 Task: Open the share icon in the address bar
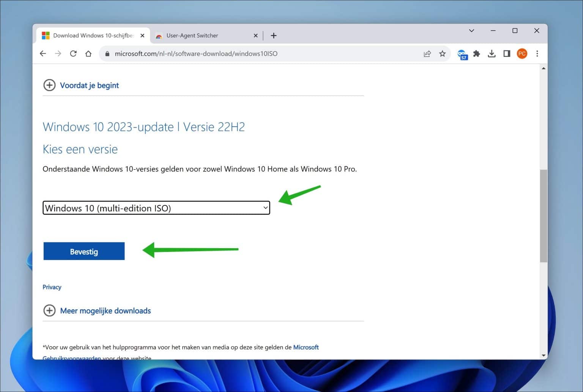427,54
